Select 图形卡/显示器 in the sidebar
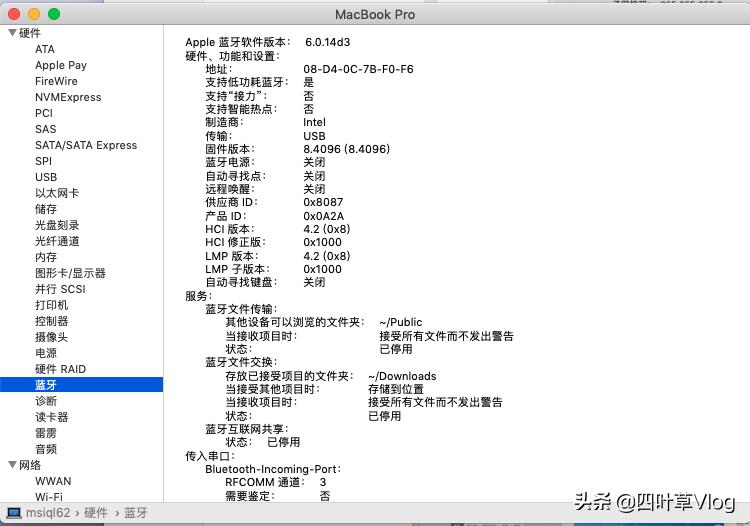 [x=70, y=273]
